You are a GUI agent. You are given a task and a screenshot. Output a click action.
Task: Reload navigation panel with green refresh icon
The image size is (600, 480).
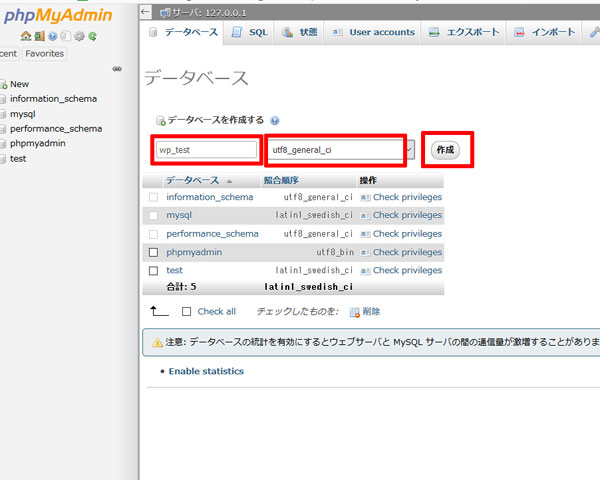(92, 36)
